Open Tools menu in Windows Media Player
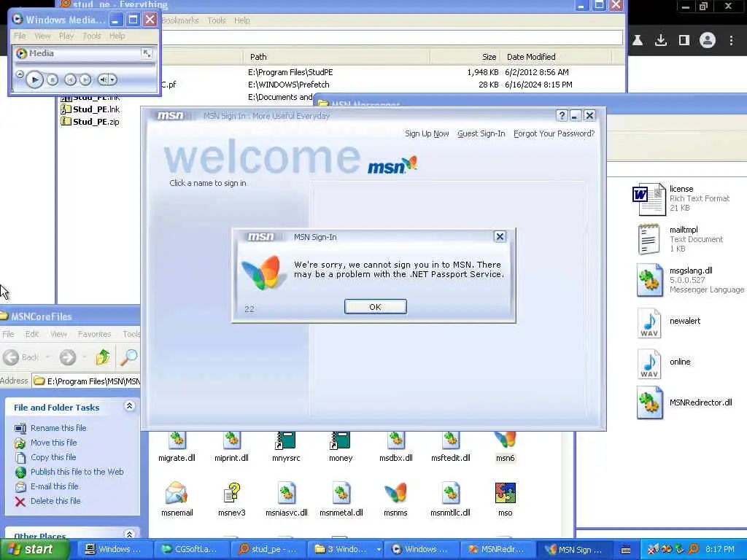 point(91,36)
